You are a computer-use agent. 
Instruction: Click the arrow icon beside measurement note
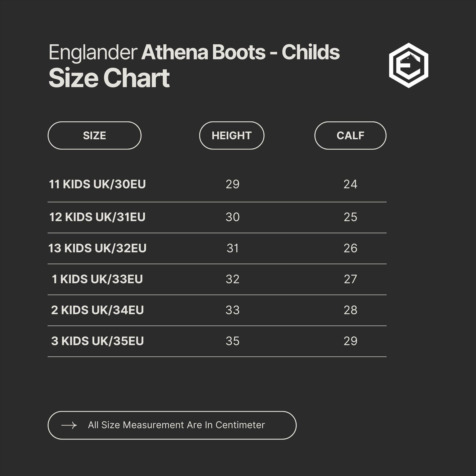click(x=69, y=425)
